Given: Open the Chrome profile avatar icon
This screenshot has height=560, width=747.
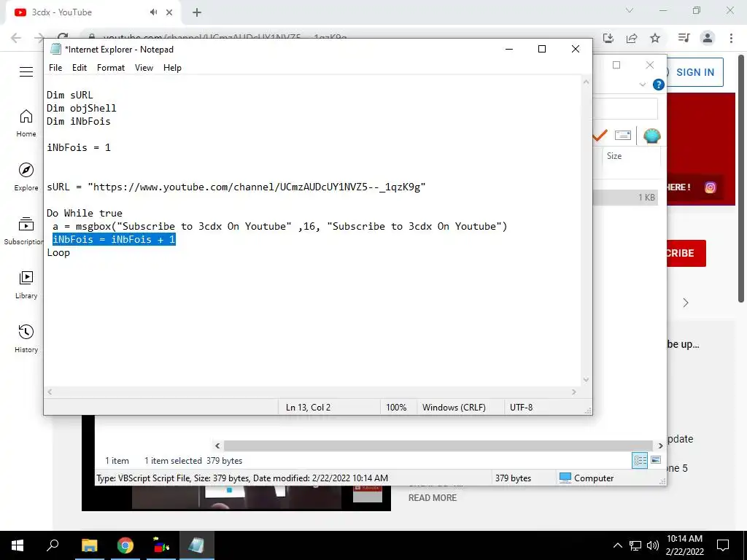Looking at the screenshot, I should pyautogui.click(x=708, y=38).
